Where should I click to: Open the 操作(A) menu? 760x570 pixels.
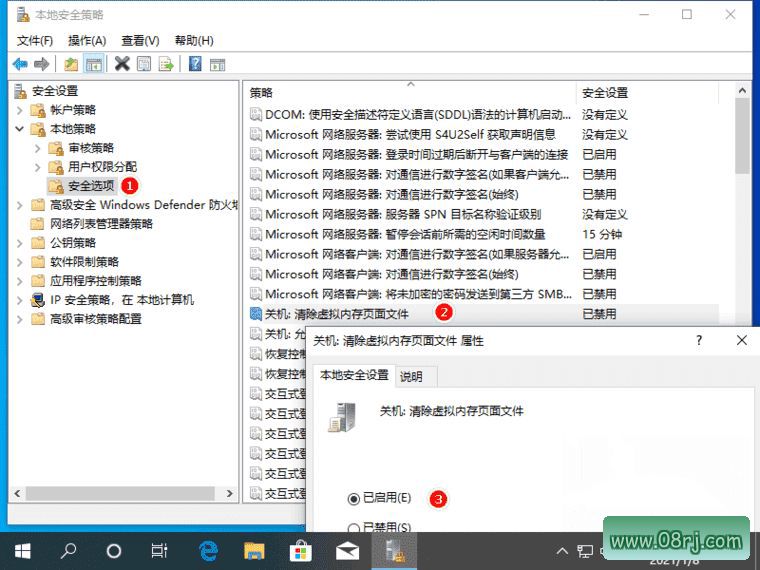coord(87,41)
